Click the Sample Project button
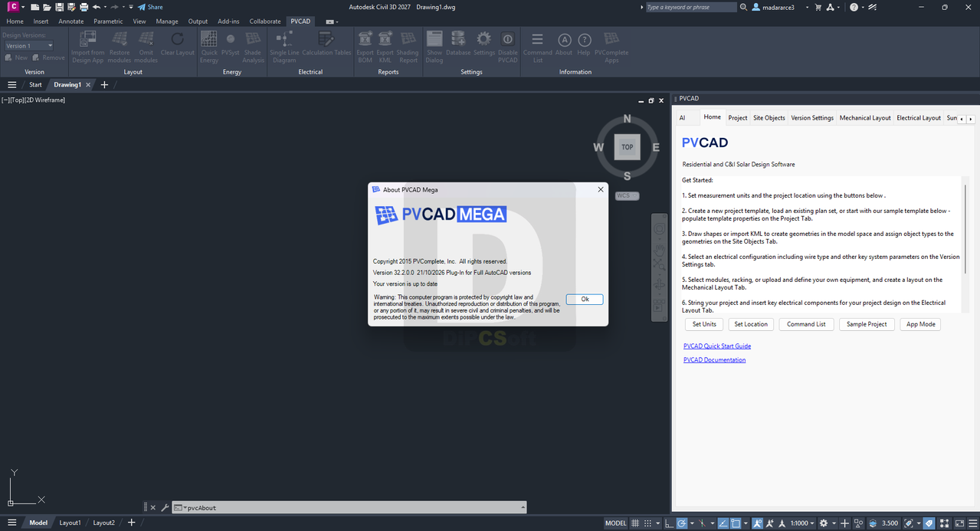The image size is (980, 531). tap(867, 324)
